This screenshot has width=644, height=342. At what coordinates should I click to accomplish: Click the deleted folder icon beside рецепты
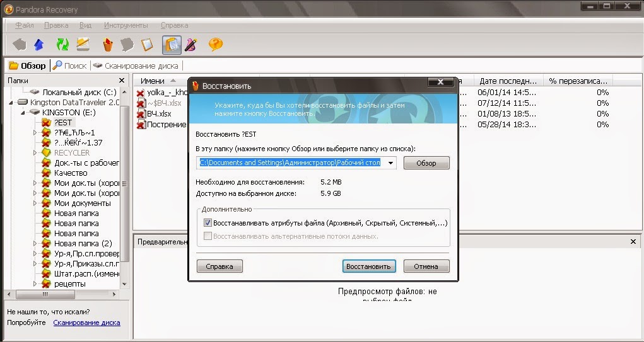[x=46, y=284]
